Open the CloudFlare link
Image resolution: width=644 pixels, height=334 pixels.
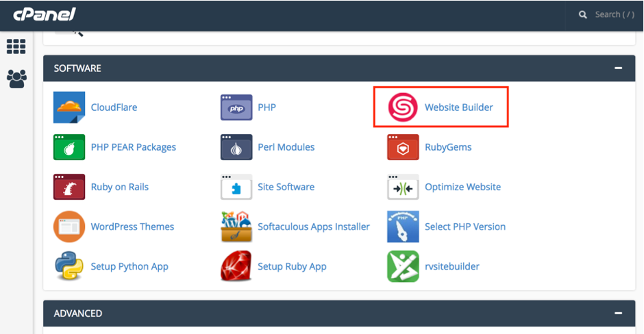pyautogui.click(x=114, y=107)
